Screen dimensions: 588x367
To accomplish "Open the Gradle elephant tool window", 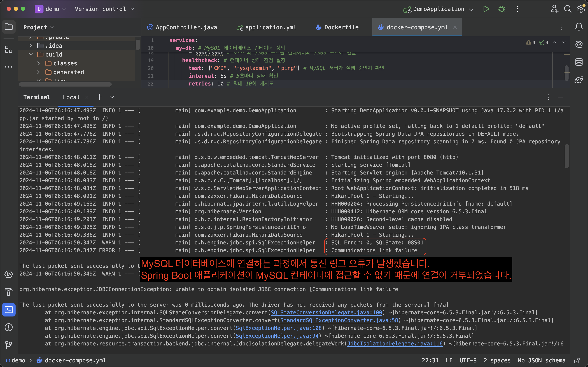I will coord(579,80).
